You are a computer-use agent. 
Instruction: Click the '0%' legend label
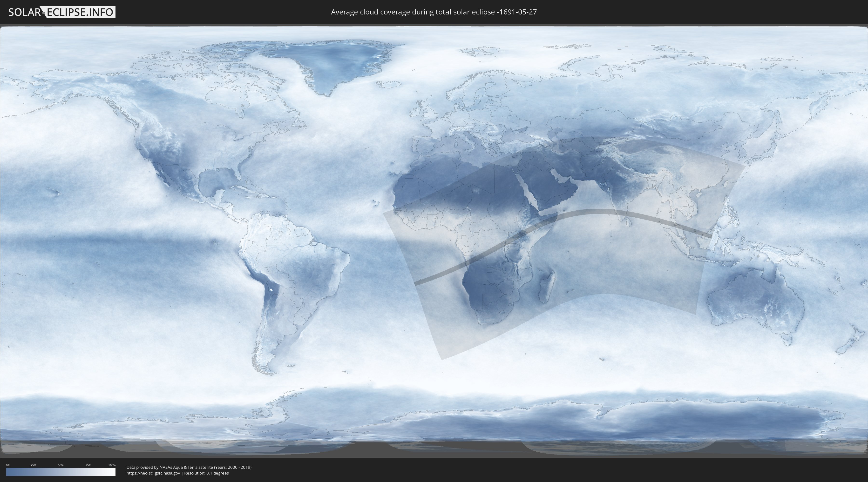(8, 465)
